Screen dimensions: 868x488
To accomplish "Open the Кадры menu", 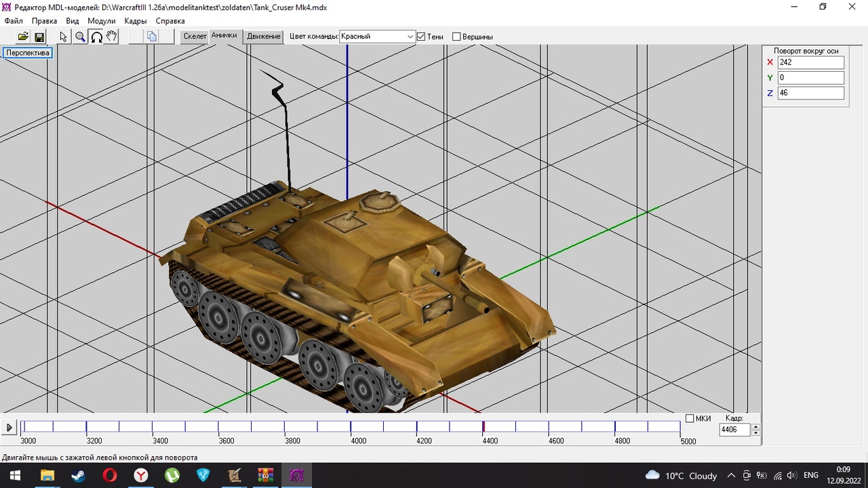I will point(136,21).
